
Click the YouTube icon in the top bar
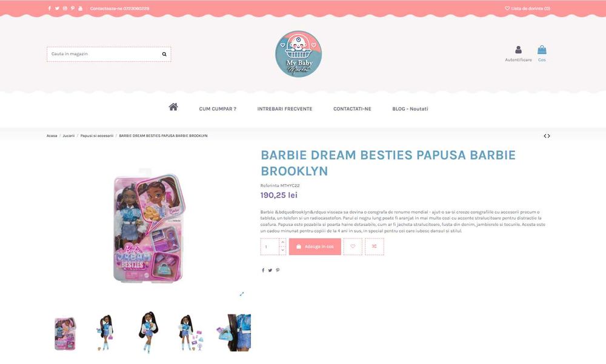[x=81, y=8]
